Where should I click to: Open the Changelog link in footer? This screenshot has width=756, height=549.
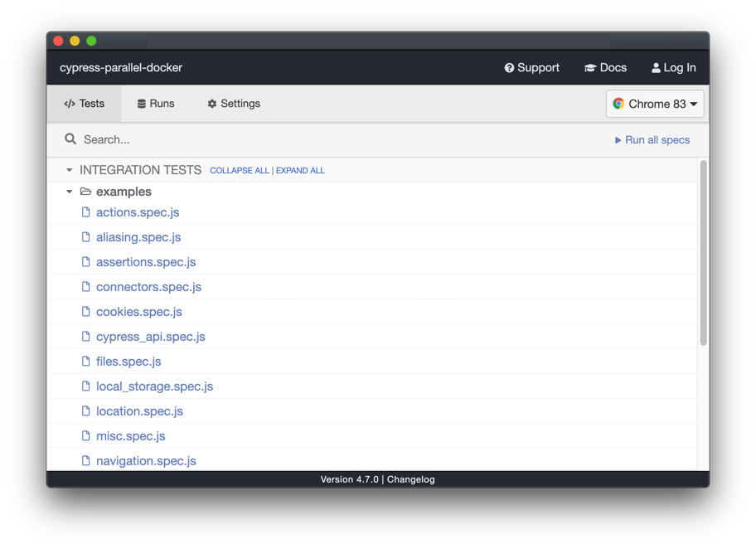(x=411, y=479)
